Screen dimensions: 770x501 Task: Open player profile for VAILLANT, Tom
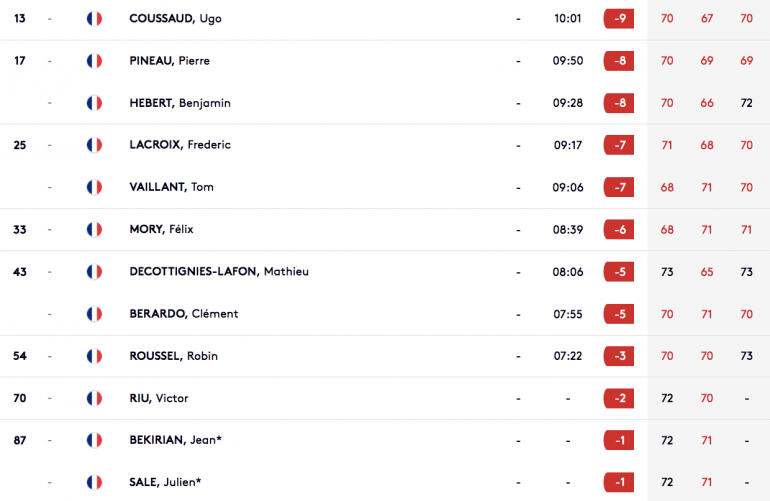tap(171, 187)
